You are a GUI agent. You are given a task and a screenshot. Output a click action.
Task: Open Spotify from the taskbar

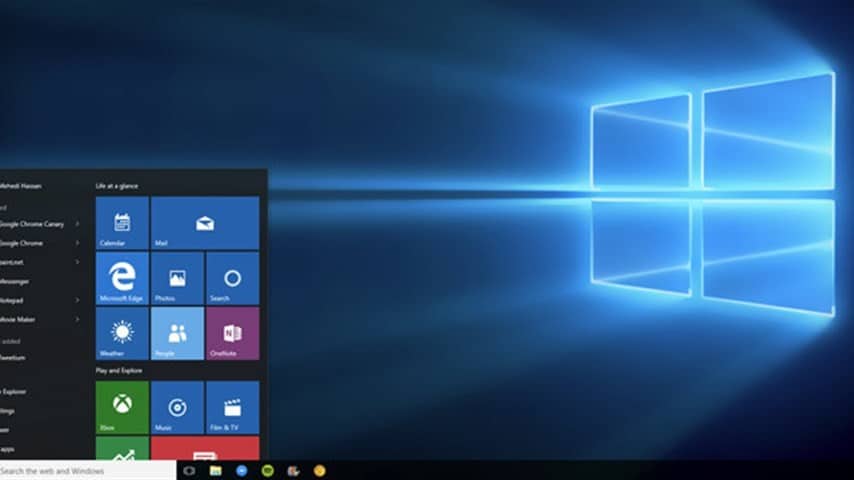click(x=267, y=470)
